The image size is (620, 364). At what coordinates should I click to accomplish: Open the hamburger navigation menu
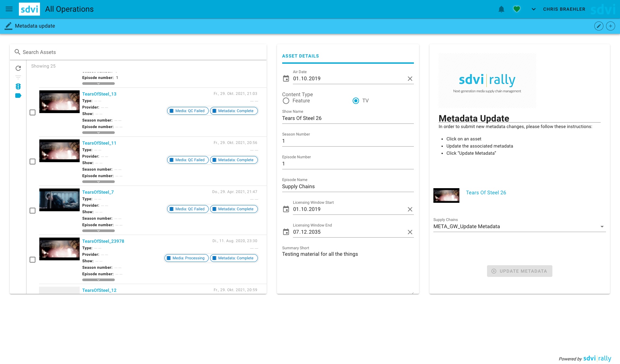(9, 9)
